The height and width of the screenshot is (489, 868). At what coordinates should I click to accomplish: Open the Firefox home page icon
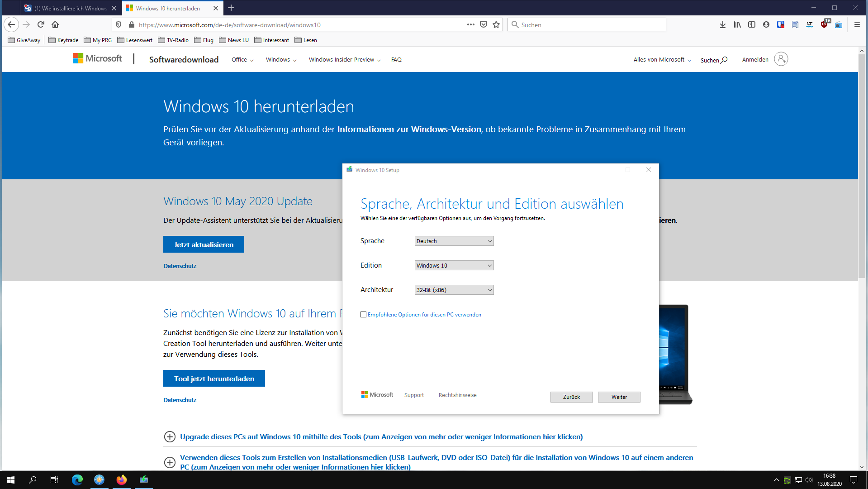[x=55, y=24]
